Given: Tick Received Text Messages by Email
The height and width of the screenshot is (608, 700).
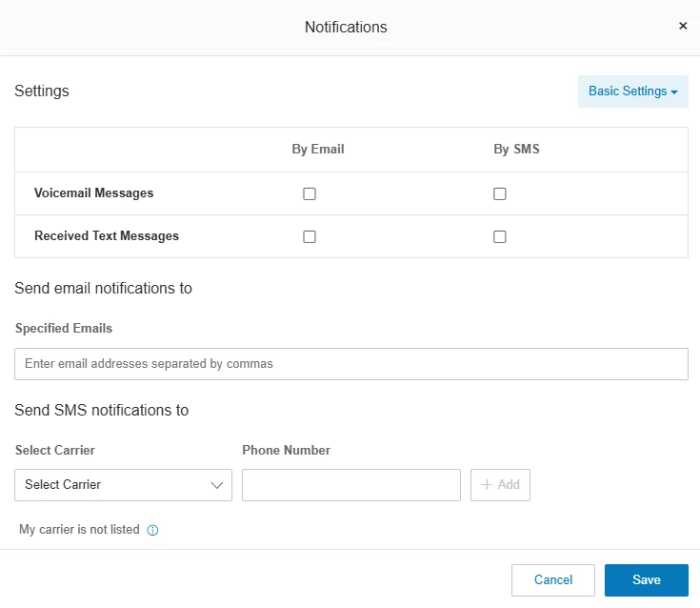Looking at the screenshot, I should tap(310, 236).
